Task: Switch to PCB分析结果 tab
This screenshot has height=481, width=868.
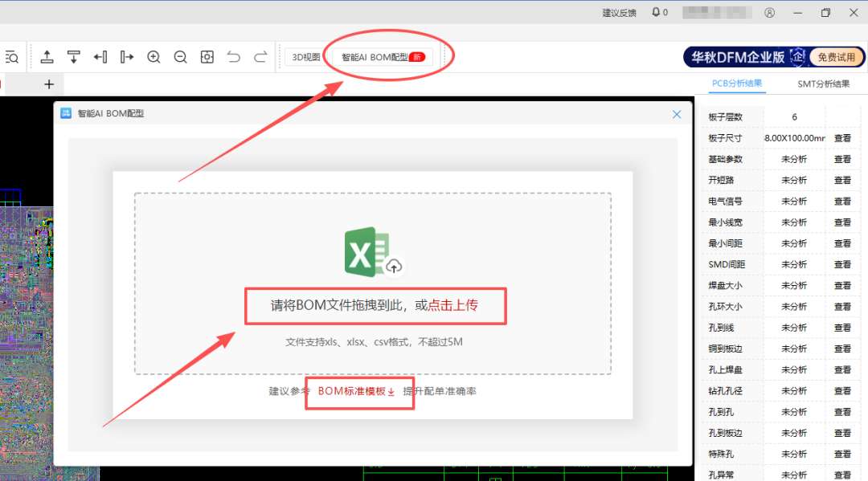Action: click(737, 84)
